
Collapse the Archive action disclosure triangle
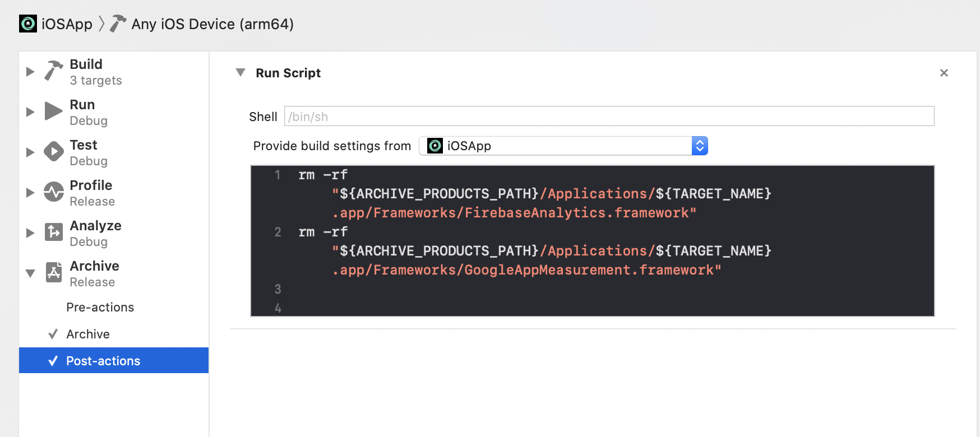[x=30, y=273]
